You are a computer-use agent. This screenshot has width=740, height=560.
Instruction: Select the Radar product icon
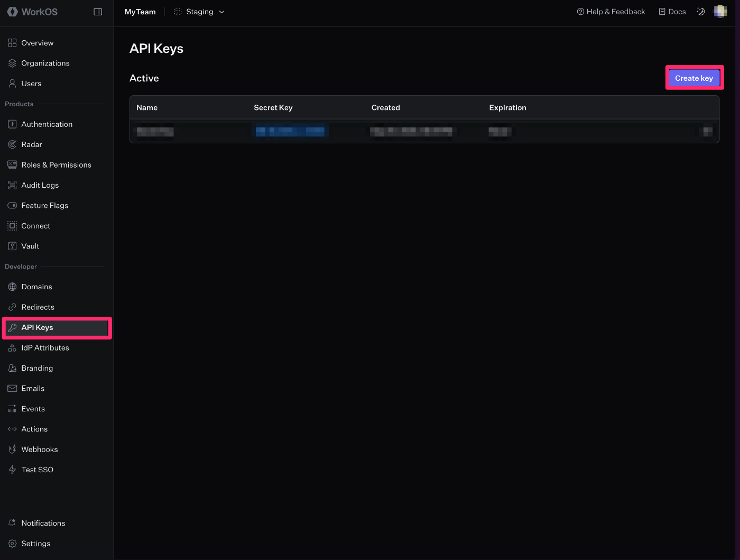pos(12,144)
